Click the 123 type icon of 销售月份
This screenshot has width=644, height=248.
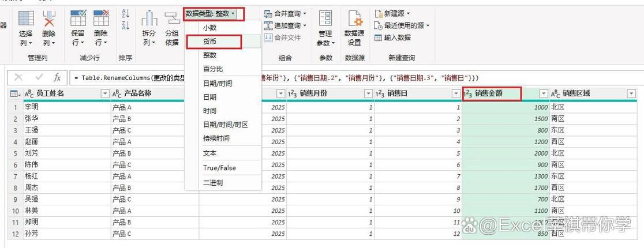tap(293, 94)
